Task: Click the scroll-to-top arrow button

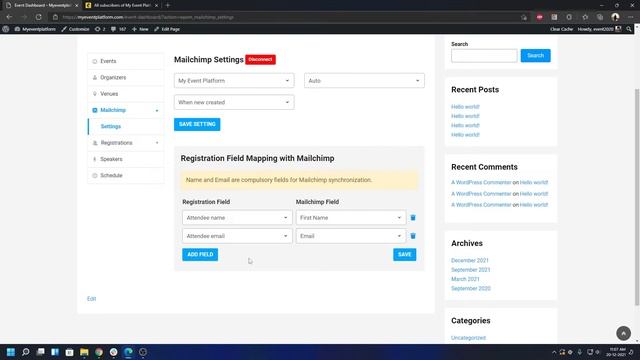Action: pos(623,333)
